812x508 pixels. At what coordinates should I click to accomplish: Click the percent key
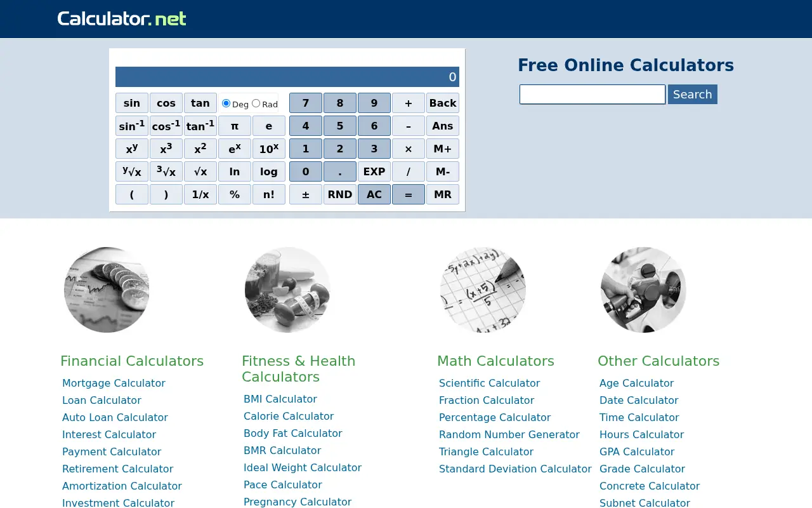click(x=235, y=194)
